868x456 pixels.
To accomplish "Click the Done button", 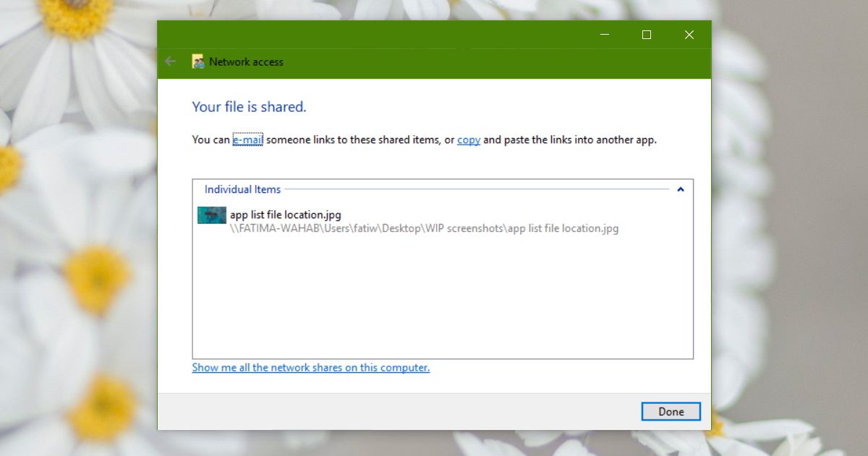I will (x=671, y=411).
